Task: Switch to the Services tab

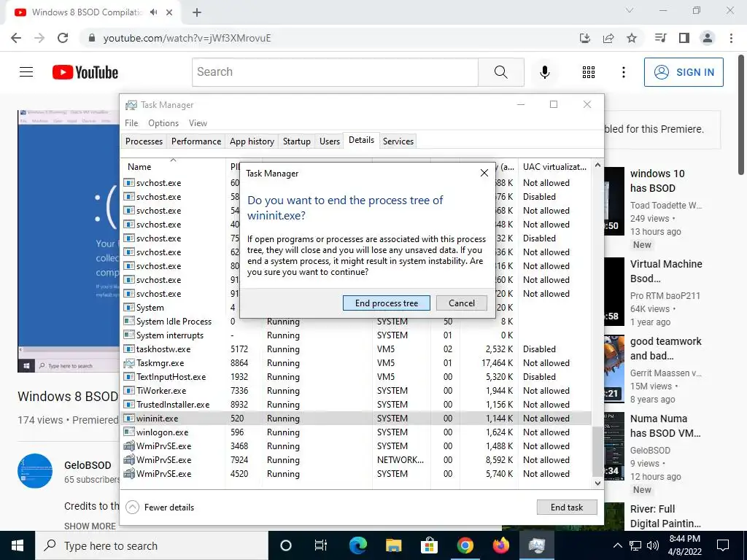Action: click(x=398, y=141)
